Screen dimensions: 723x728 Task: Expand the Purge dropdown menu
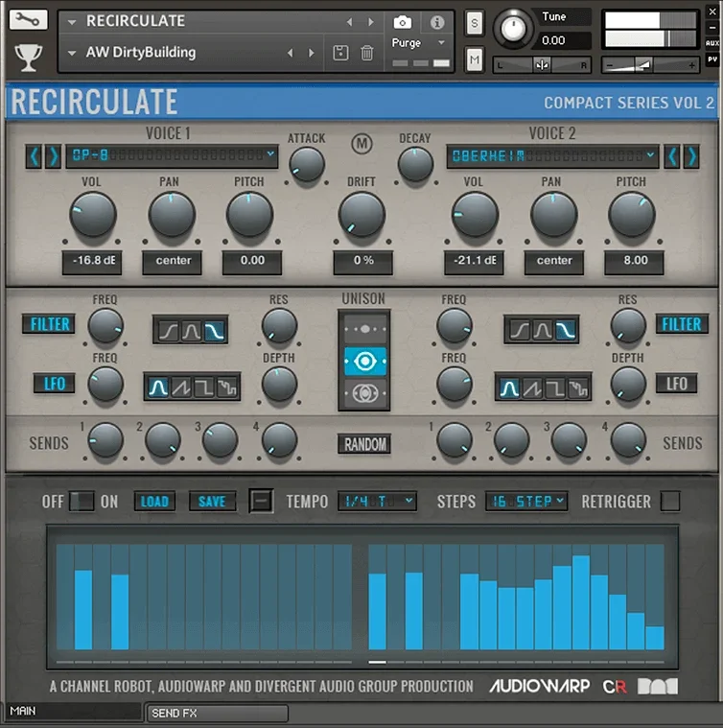pos(441,43)
